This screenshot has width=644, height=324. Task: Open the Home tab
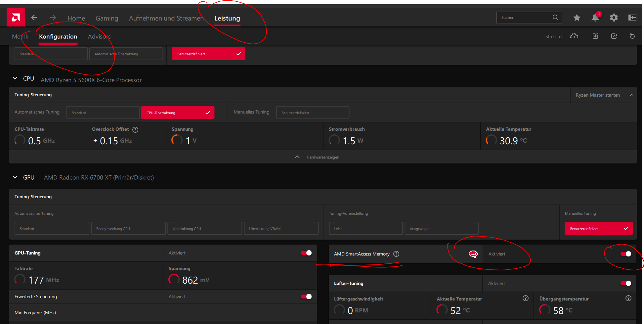pyautogui.click(x=76, y=18)
